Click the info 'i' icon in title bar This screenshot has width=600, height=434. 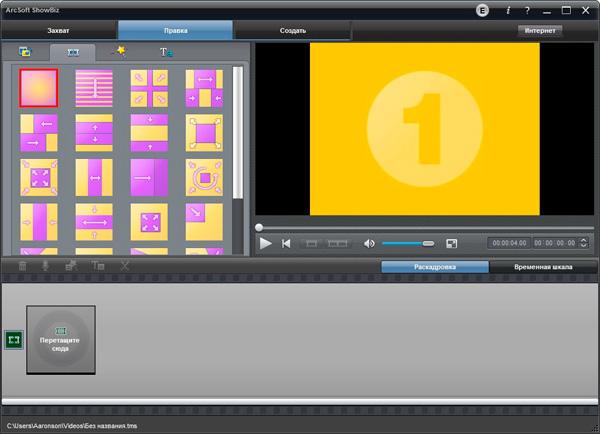coord(508,10)
